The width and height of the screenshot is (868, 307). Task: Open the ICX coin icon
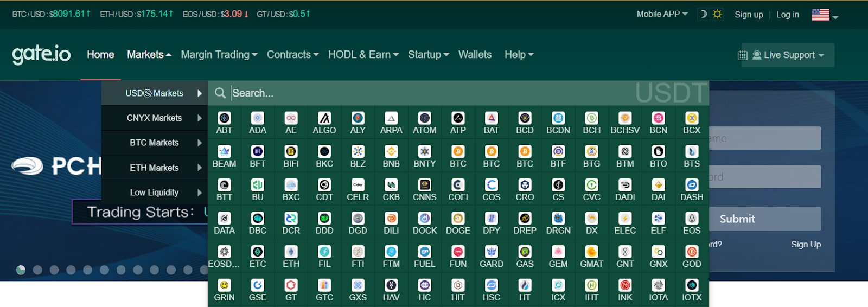[558, 285]
